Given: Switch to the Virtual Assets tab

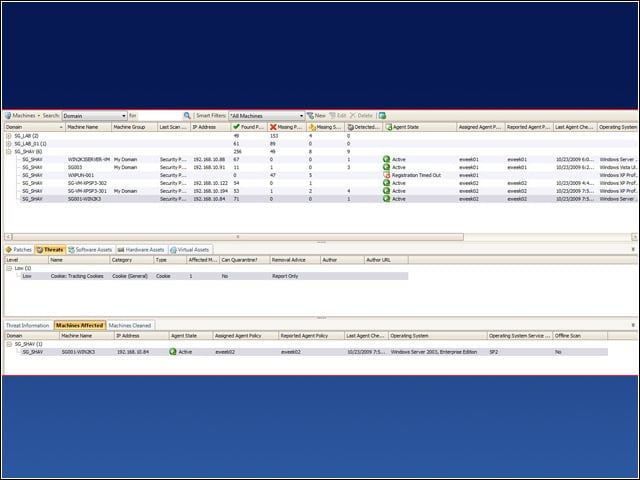Looking at the screenshot, I should 190,250.
